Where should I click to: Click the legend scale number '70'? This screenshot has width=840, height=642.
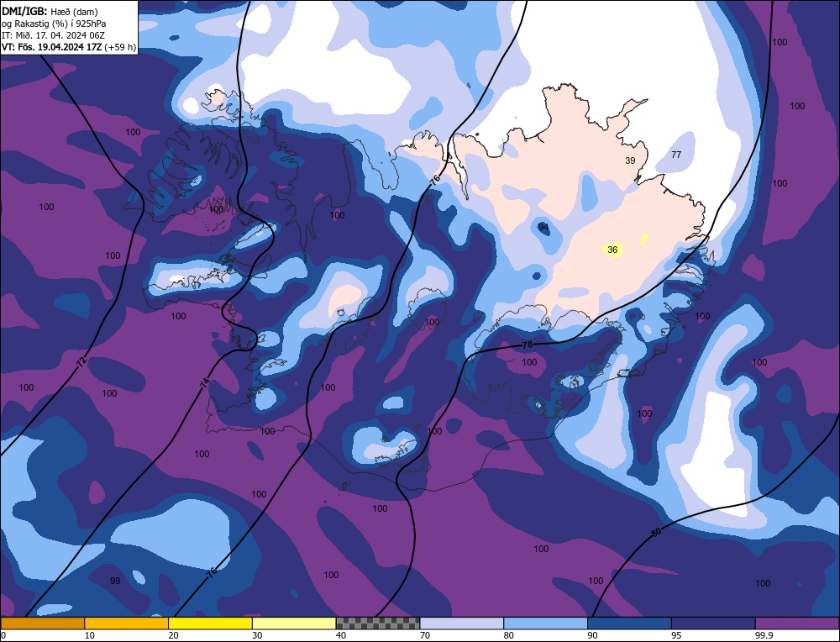coord(425,635)
